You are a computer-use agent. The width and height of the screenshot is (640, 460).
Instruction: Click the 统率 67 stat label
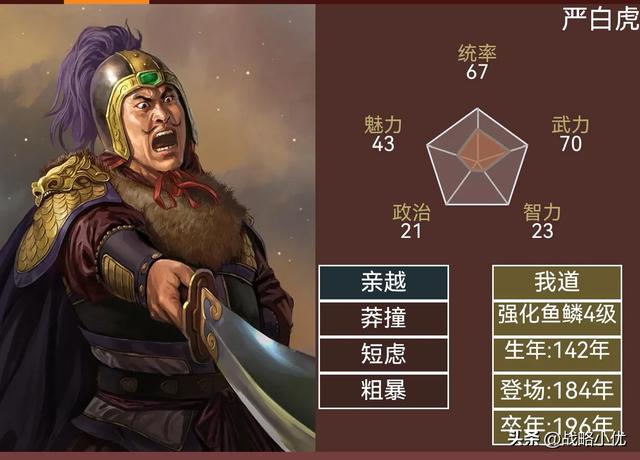[477, 62]
